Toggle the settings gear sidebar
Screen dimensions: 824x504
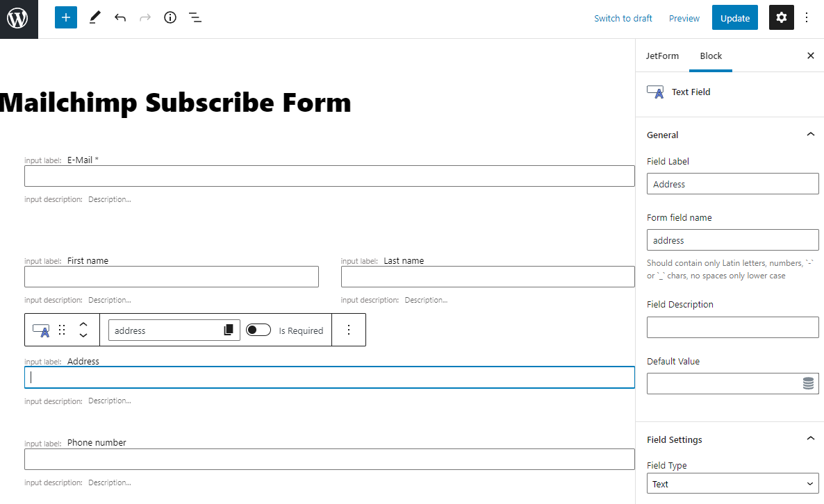click(x=781, y=18)
